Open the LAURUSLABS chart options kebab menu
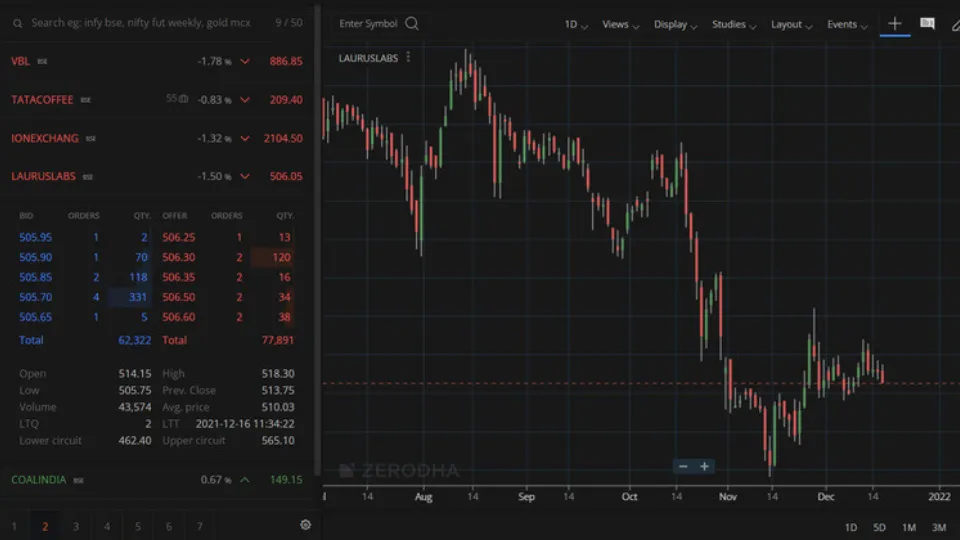Viewport: 960px width, 540px height. click(408, 58)
